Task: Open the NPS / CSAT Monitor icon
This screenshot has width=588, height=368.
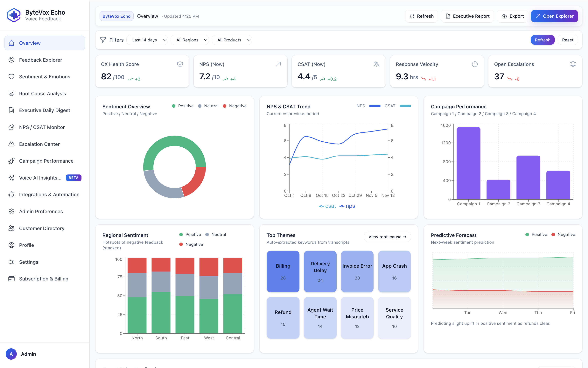Action: click(12, 127)
